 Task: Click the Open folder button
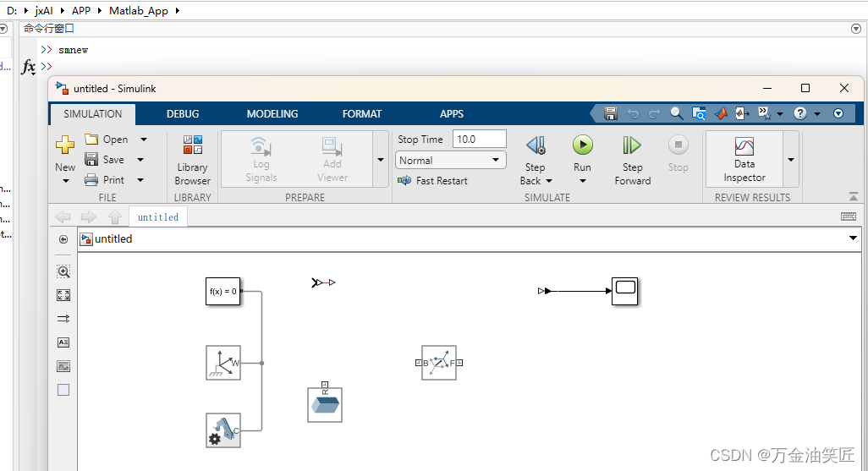pos(107,140)
